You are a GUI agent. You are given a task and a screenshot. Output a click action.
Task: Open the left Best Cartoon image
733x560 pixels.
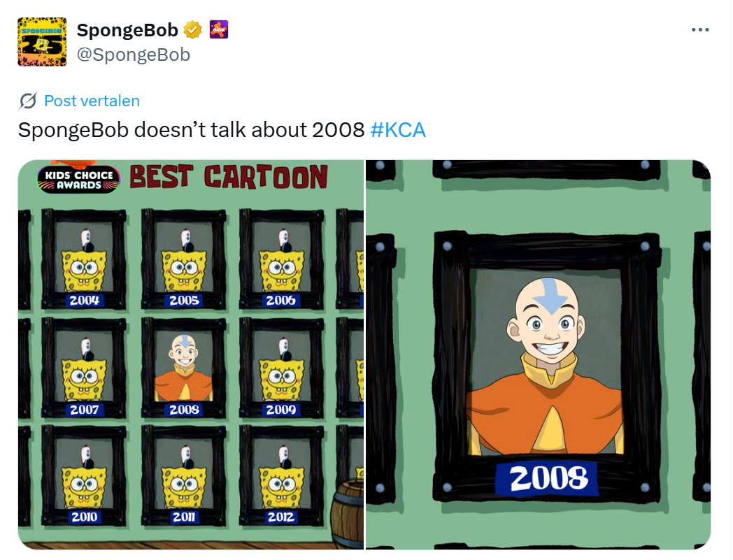(191, 354)
